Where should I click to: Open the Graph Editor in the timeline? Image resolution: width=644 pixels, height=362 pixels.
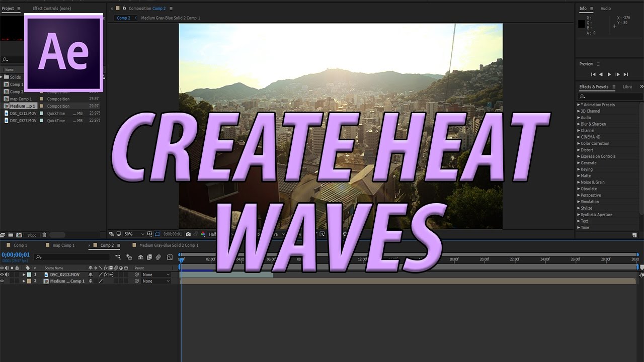169,257
